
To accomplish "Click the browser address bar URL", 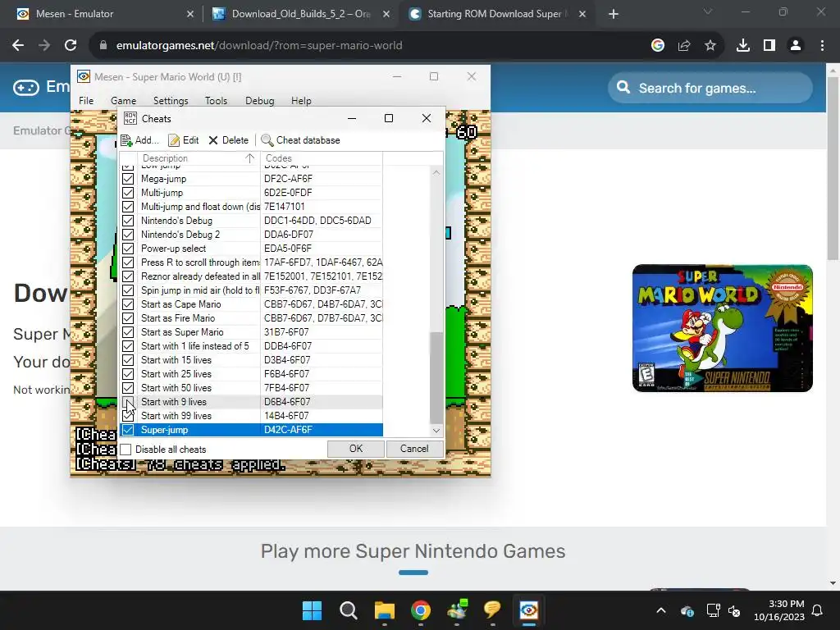I will (259, 46).
